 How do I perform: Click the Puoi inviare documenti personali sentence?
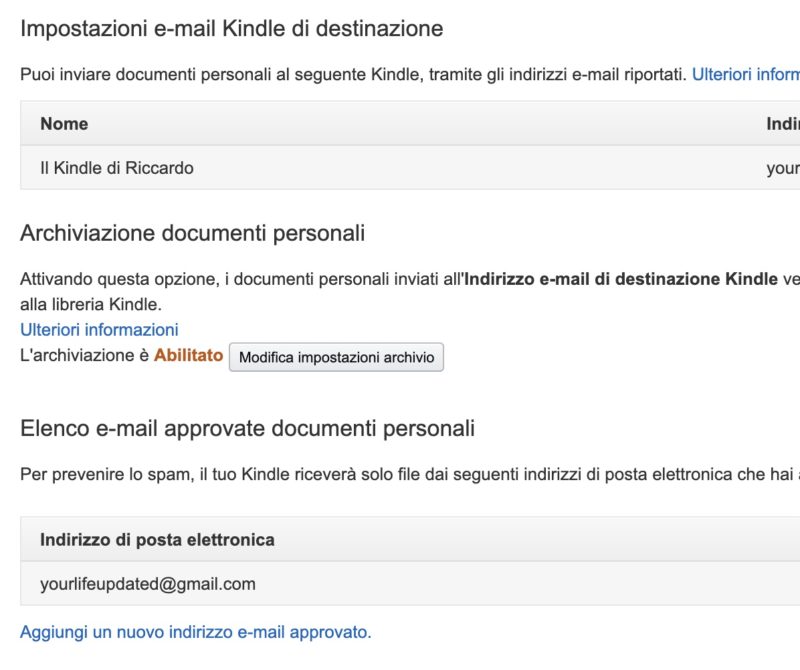pyautogui.click(x=350, y=74)
